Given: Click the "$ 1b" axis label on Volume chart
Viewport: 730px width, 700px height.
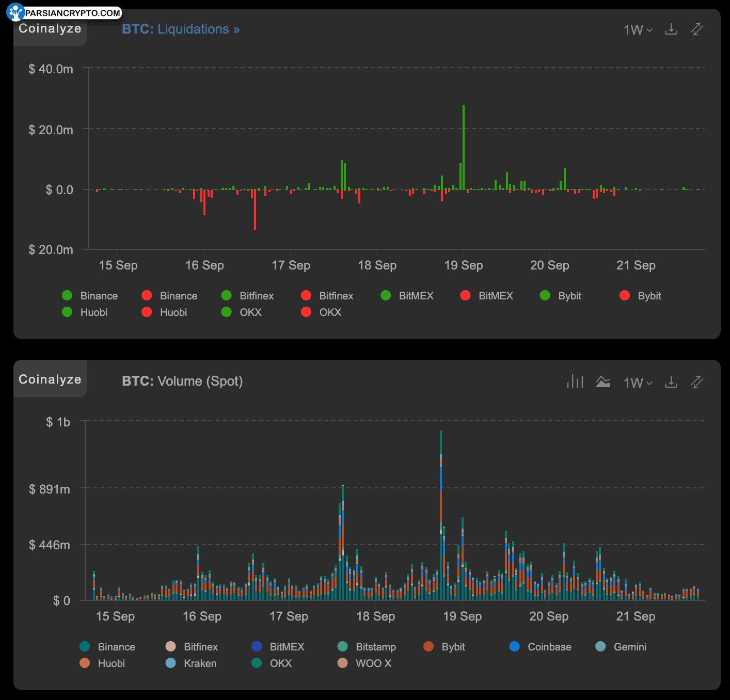Looking at the screenshot, I should [x=58, y=422].
